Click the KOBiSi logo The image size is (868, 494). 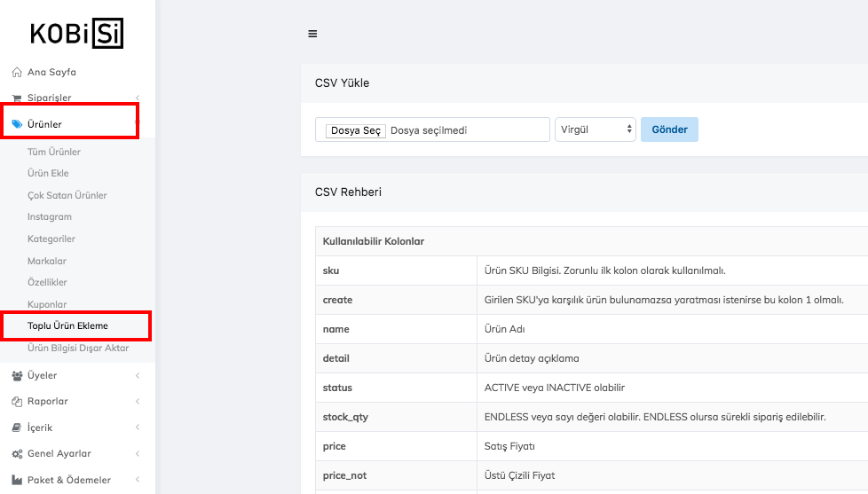tap(77, 33)
